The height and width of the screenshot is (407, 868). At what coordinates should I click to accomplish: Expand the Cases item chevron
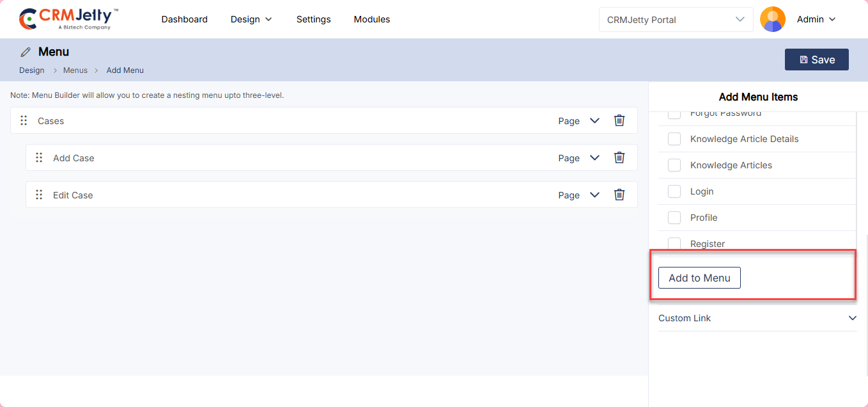pyautogui.click(x=594, y=121)
